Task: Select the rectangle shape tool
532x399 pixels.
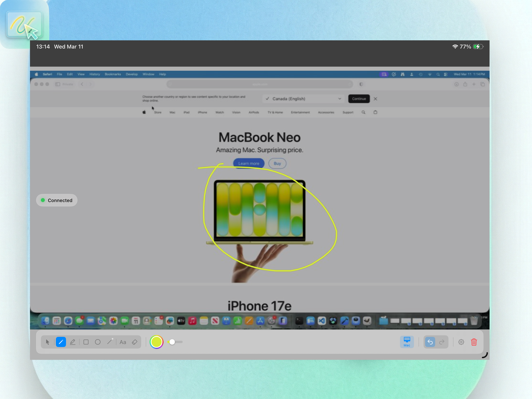Action: pyautogui.click(x=86, y=342)
